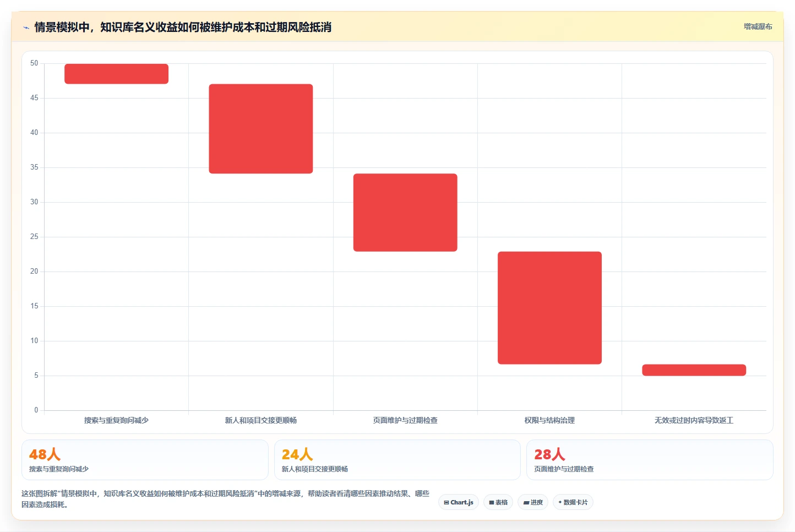Screen dimensions: 795x532
Task: Click y-axis value 50
Action: click(x=34, y=63)
